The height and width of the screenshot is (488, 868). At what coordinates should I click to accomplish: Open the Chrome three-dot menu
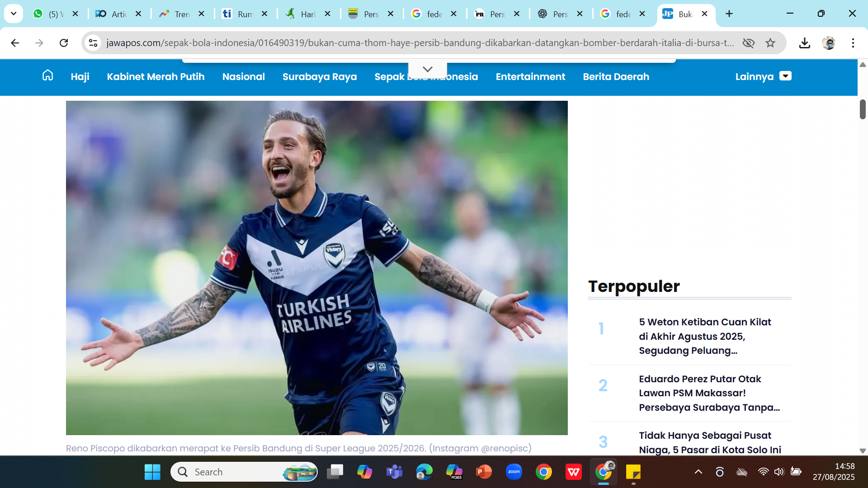[853, 43]
